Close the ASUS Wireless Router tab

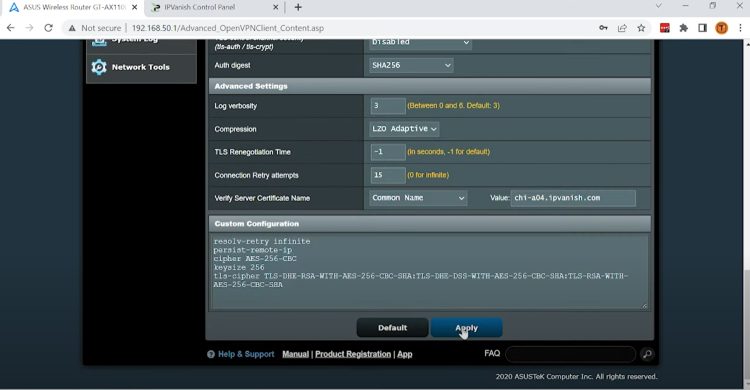(134, 7)
